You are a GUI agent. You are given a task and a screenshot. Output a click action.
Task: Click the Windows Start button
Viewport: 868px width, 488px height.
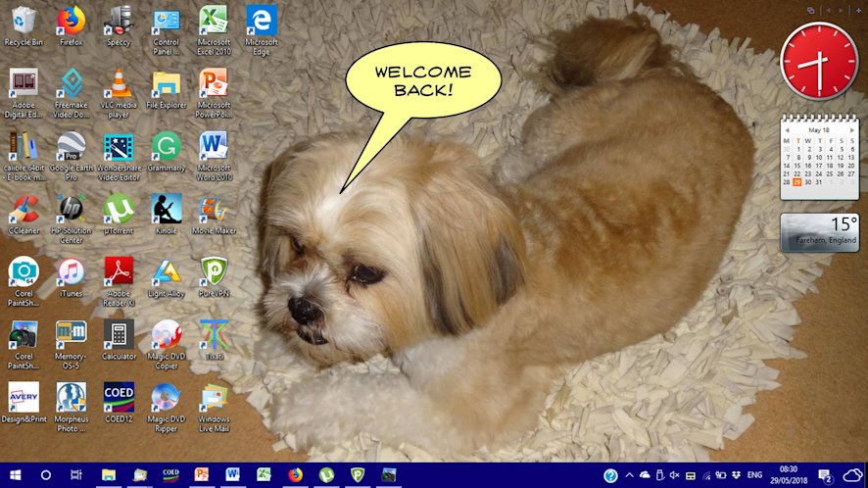tap(15, 475)
